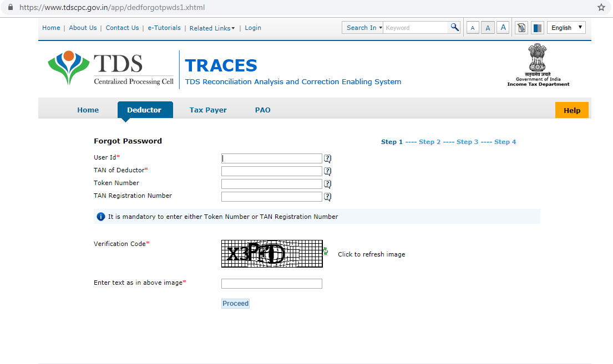613x364 pixels.
Task: Click the info icon beside mandatory note
Action: click(x=101, y=217)
